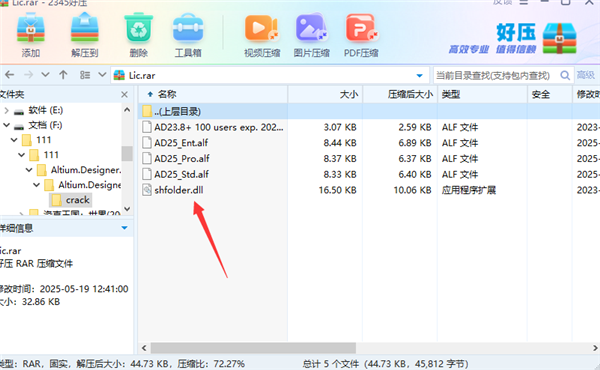This screenshot has height=370, width=600.
Task: Click the 好压 logo archive icon
Action: click(559, 38)
